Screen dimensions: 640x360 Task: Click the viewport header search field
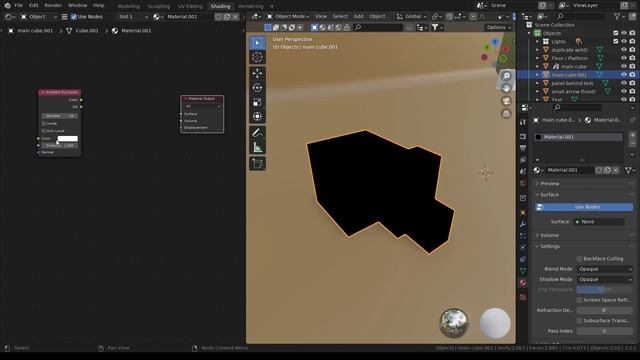[378, 27]
